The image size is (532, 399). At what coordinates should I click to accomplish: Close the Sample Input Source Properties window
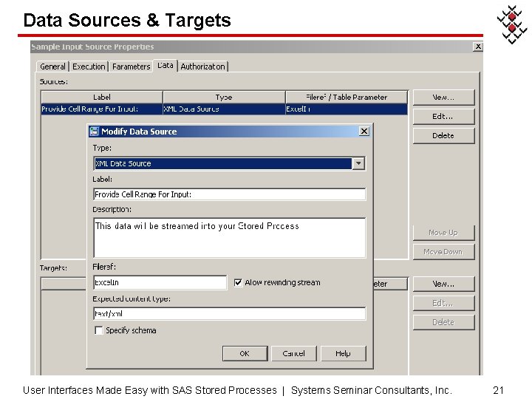[x=478, y=47]
